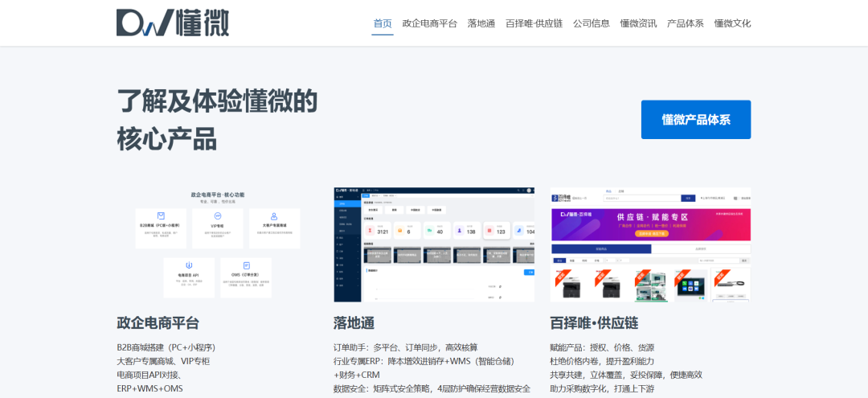Click the line 订单助手：多平台、订单同步，高效核算

(x=405, y=347)
